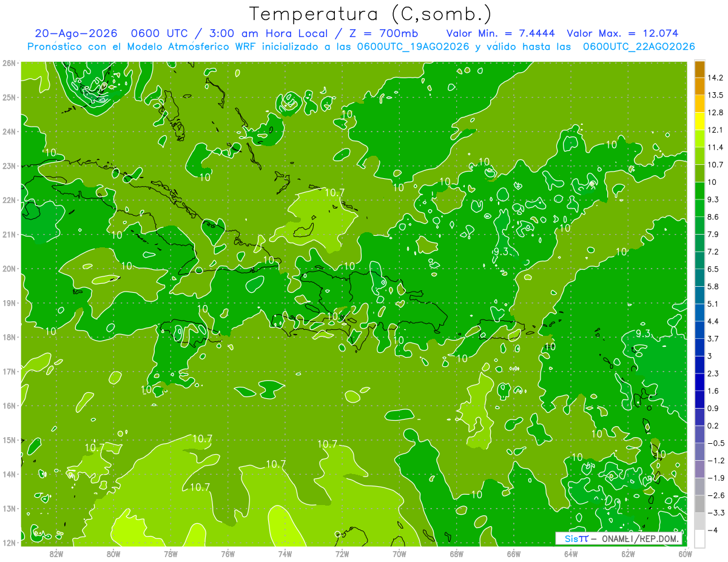Screen dimensions: 728x562
Task: Click the 0.9 label on the color legend
Action: pos(713,408)
